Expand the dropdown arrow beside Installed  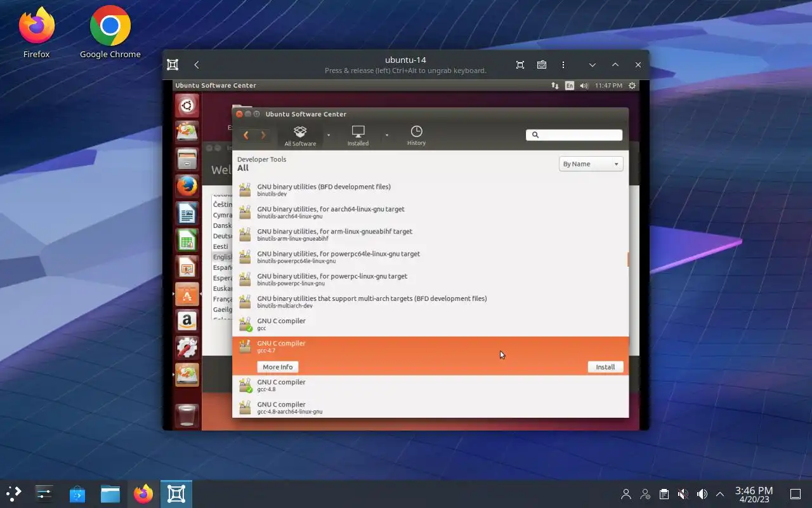(386, 135)
